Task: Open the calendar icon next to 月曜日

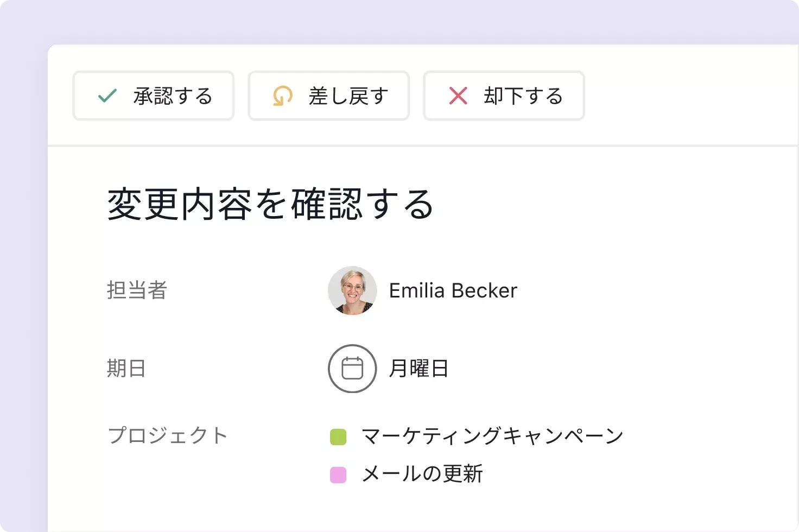Action: pos(352,369)
